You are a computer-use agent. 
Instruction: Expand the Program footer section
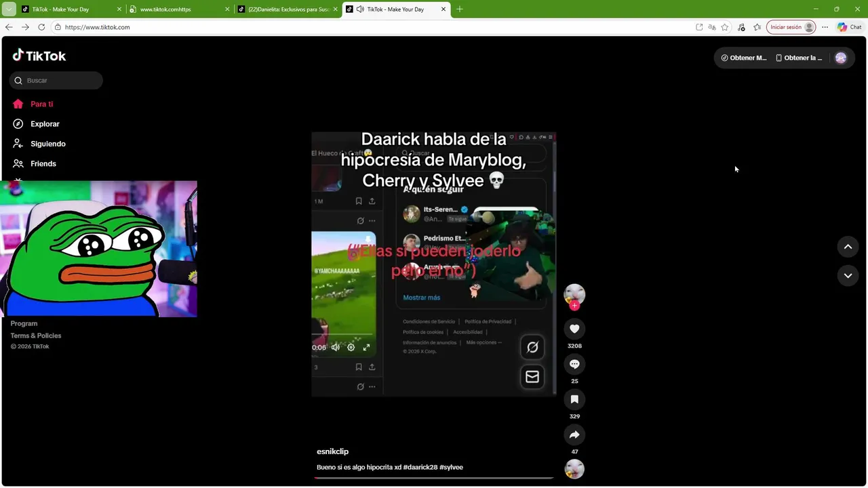24,323
